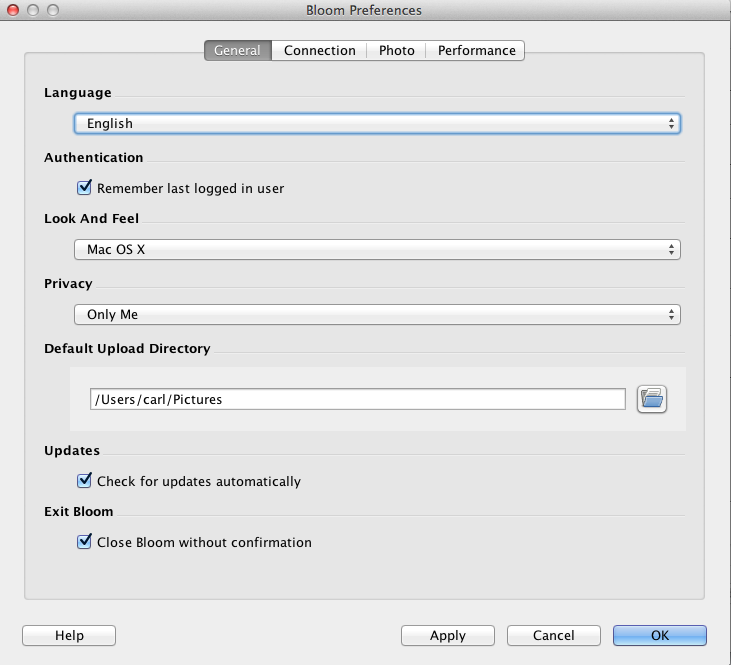731x665 pixels.
Task: Switch to the Connection tab
Action: pos(319,50)
